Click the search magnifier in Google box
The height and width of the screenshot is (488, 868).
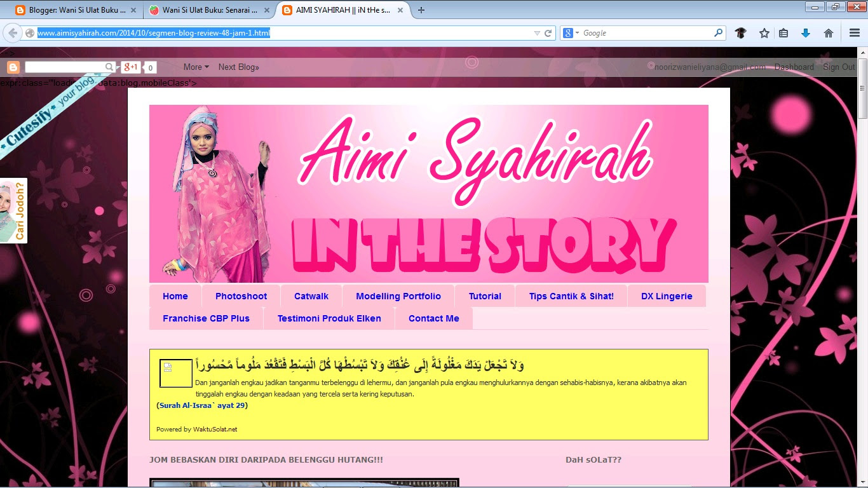point(718,33)
